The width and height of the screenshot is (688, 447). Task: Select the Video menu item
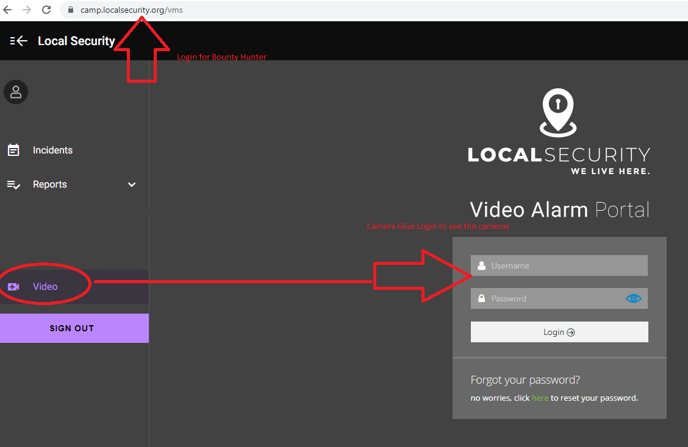click(x=45, y=286)
